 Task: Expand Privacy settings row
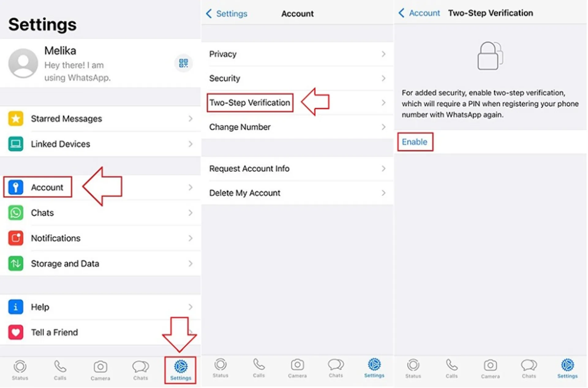tap(295, 55)
